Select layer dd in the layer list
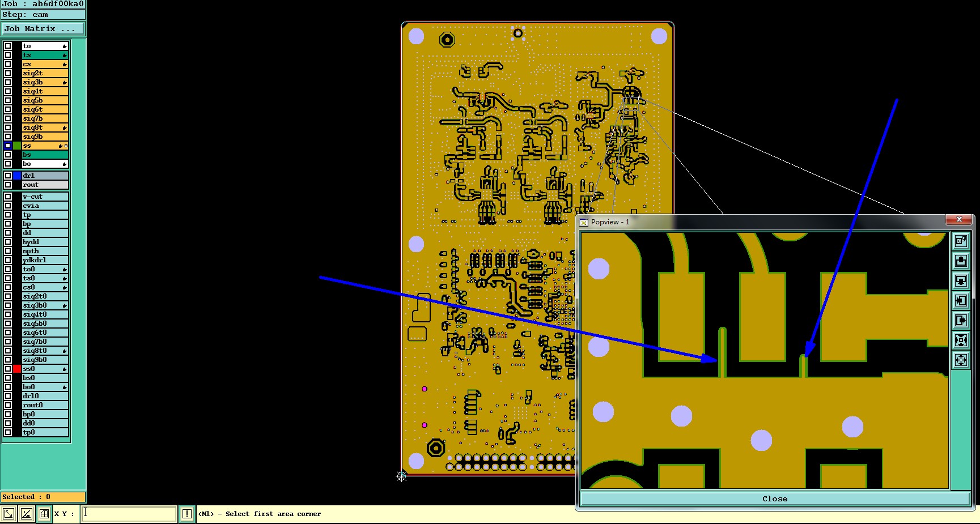This screenshot has width=980, height=524. point(45,233)
